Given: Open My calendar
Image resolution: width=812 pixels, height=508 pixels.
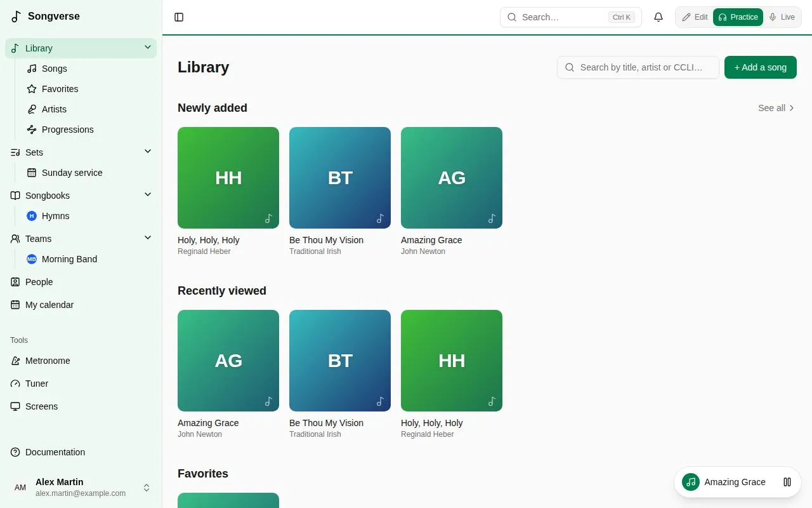Looking at the screenshot, I should pyautogui.click(x=81, y=305).
